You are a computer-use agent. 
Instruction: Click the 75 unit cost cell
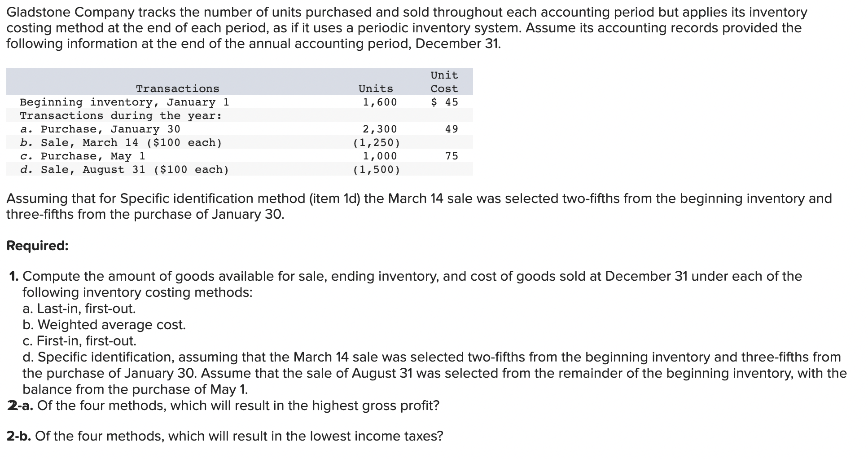point(452,156)
